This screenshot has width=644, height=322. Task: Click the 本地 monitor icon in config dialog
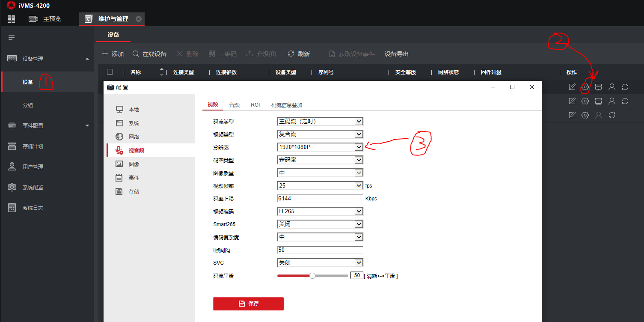(119, 109)
